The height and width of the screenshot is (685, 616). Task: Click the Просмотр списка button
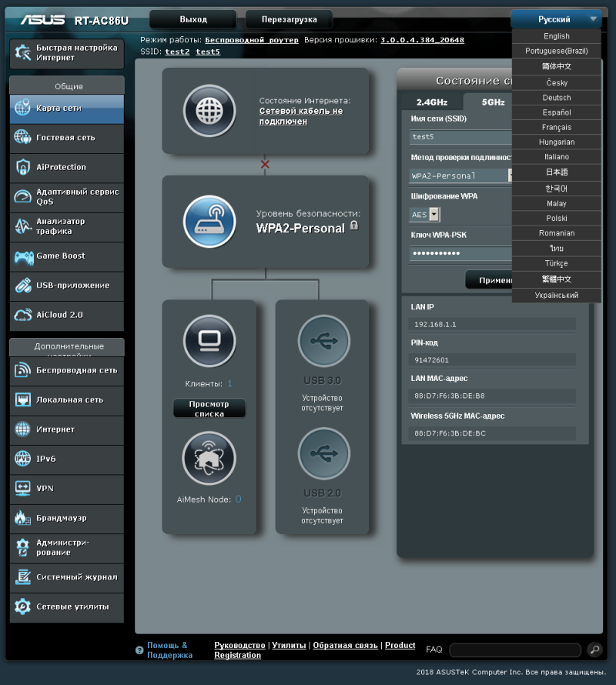(209, 409)
